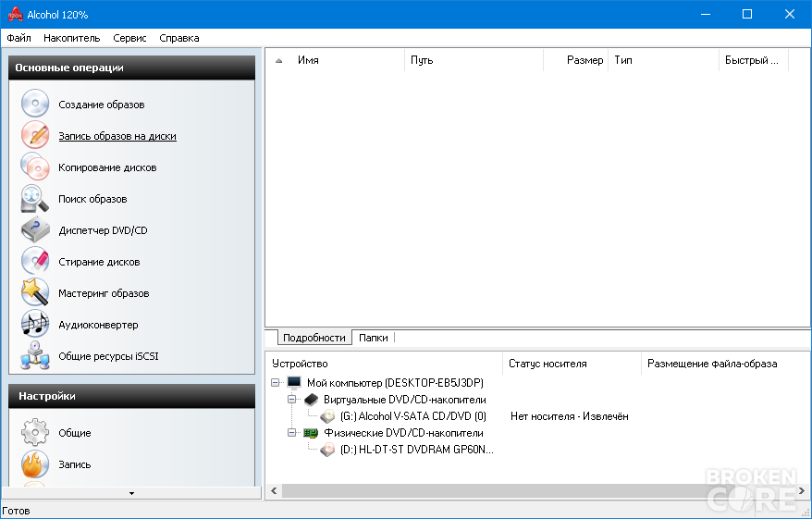Image resolution: width=812 pixels, height=519 pixels.
Task: Open Мастеринг образов link
Action: (104, 293)
